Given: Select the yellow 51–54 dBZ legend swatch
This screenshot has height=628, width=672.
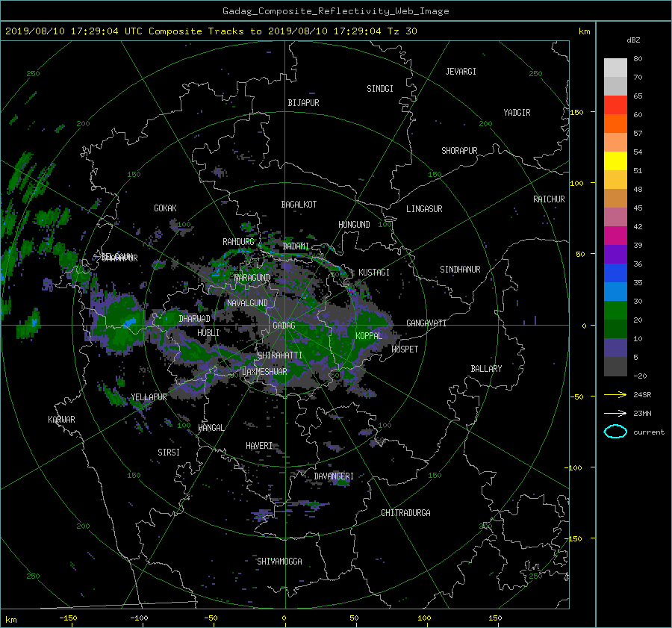Looking at the screenshot, I should (615, 161).
